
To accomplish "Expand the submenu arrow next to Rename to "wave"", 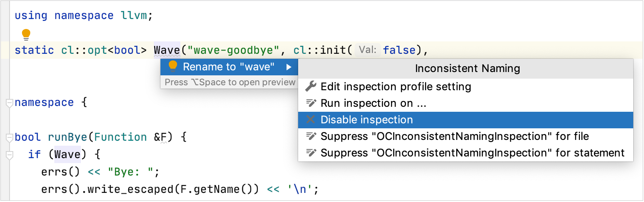I will coord(289,67).
